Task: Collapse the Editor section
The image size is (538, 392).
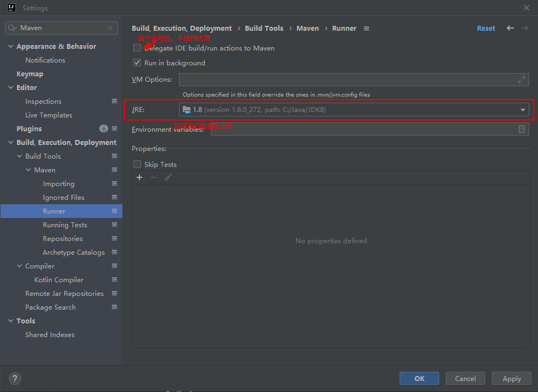Action: point(10,87)
